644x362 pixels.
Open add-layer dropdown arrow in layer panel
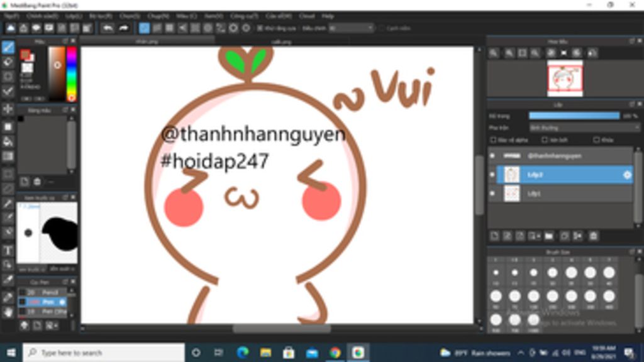tap(538, 236)
